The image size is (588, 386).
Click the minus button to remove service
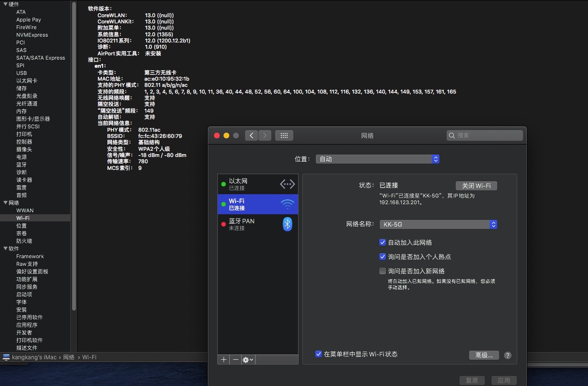coord(235,360)
